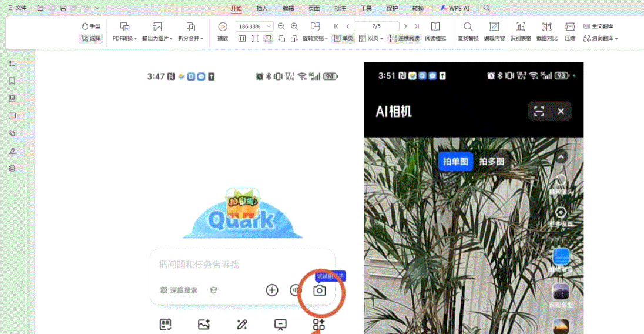Open the bookmarks panel in the sidebar
The width and height of the screenshot is (644, 334).
pos(12,81)
